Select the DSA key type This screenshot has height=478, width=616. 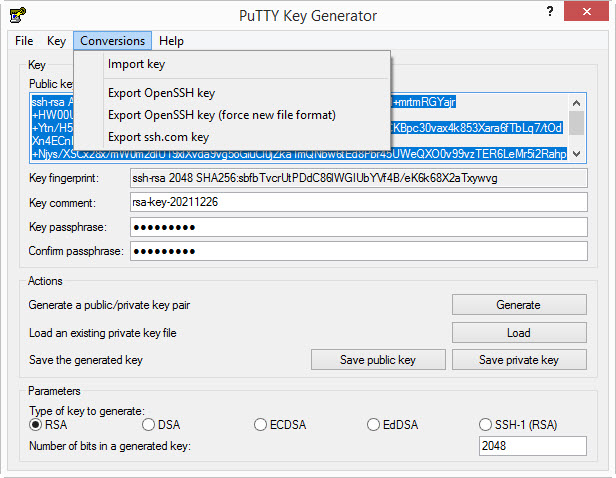click(161, 425)
